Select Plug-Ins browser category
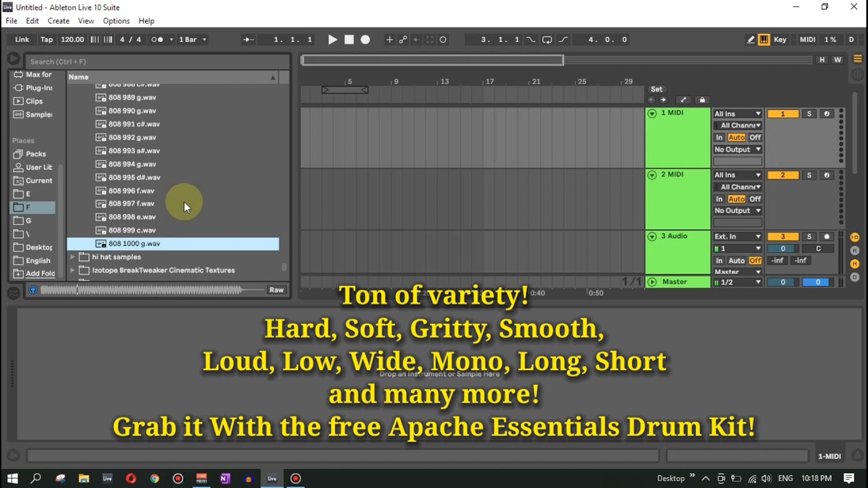 33,87
